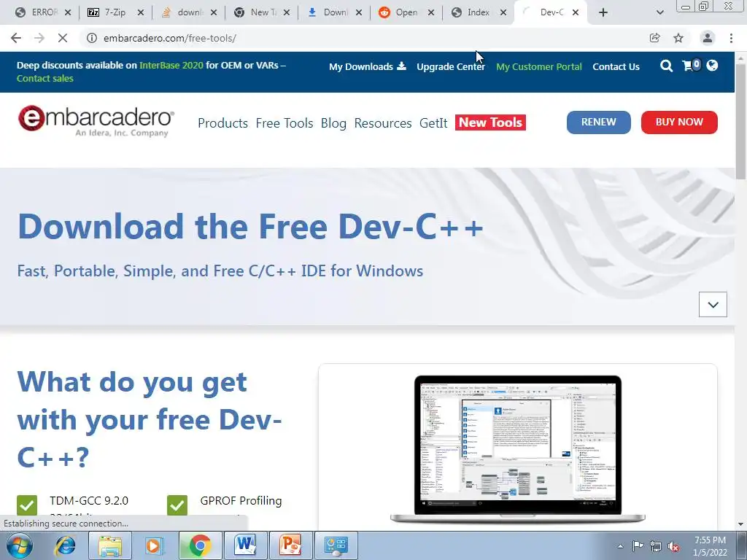This screenshot has width=747, height=560.
Task: Go to Upgrade Center
Action: pos(451,66)
